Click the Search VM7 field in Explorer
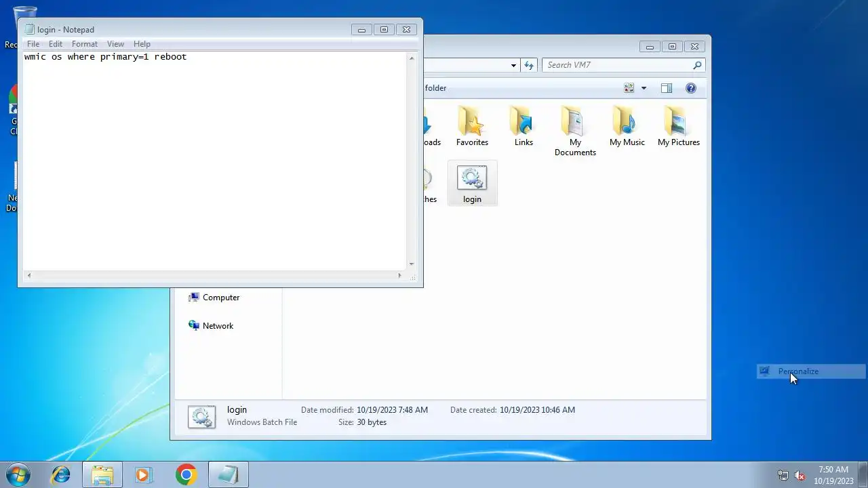Screen dimensions: 868x488 pyautogui.click(x=617, y=65)
